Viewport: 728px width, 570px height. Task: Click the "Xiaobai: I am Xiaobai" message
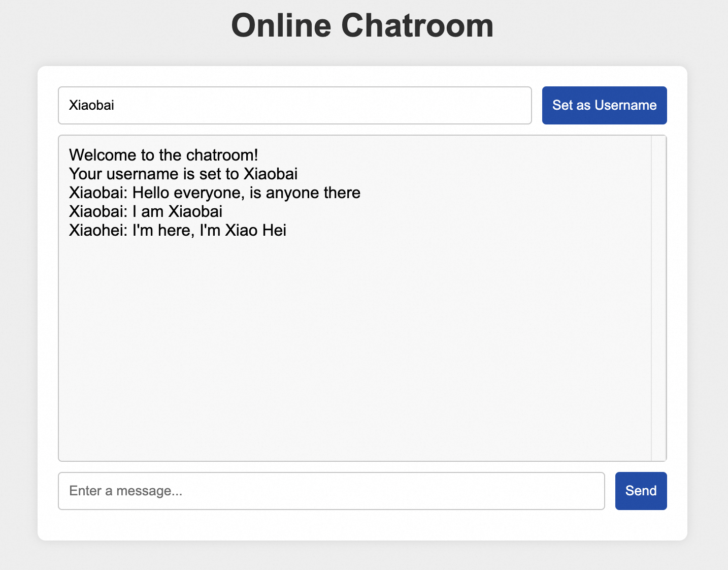146,211
